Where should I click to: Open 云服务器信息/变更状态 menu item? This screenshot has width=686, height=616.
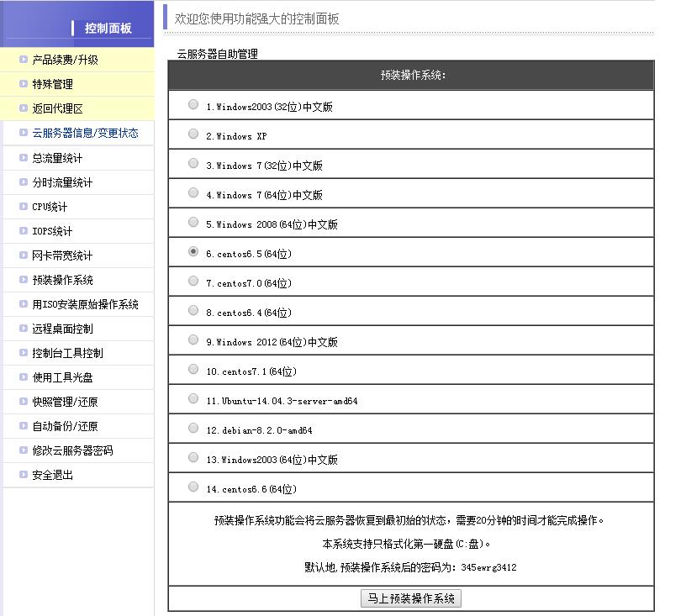coord(85,133)
